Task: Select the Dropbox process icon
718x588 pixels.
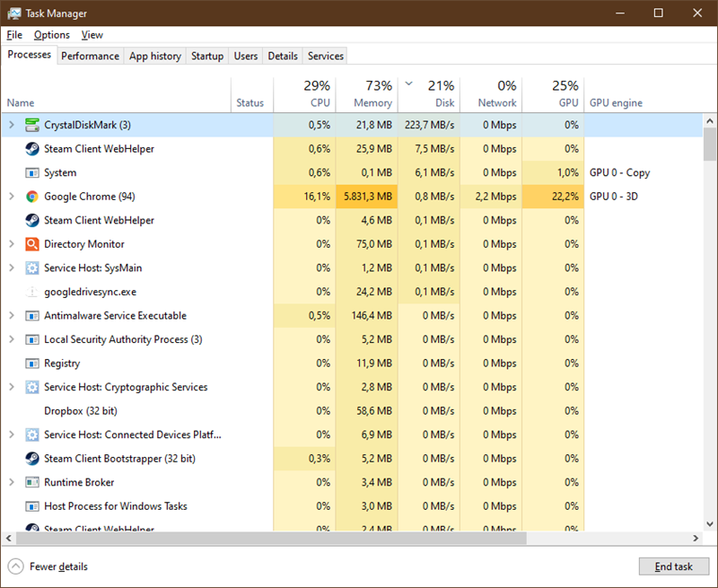Action: point(32,410)
